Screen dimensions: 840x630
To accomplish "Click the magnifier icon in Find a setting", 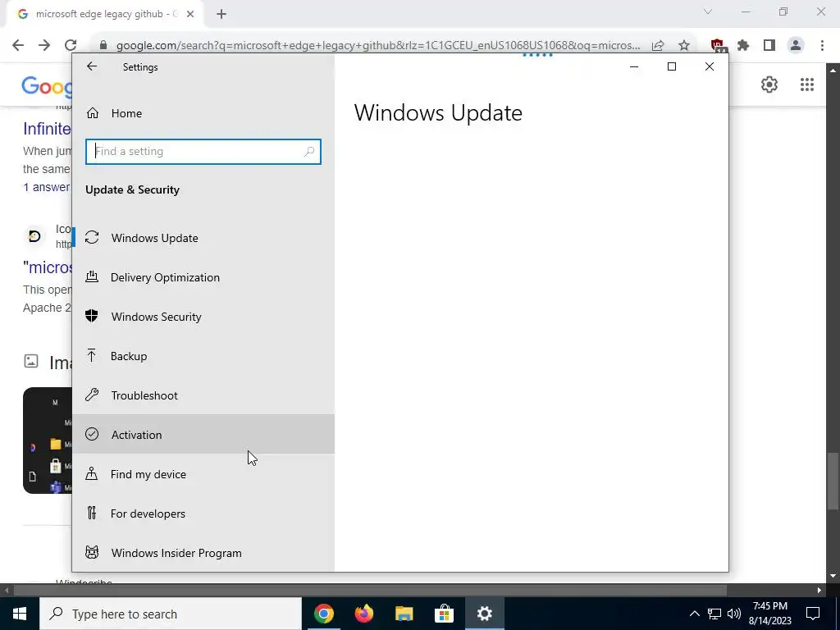I will coord(309,152).
